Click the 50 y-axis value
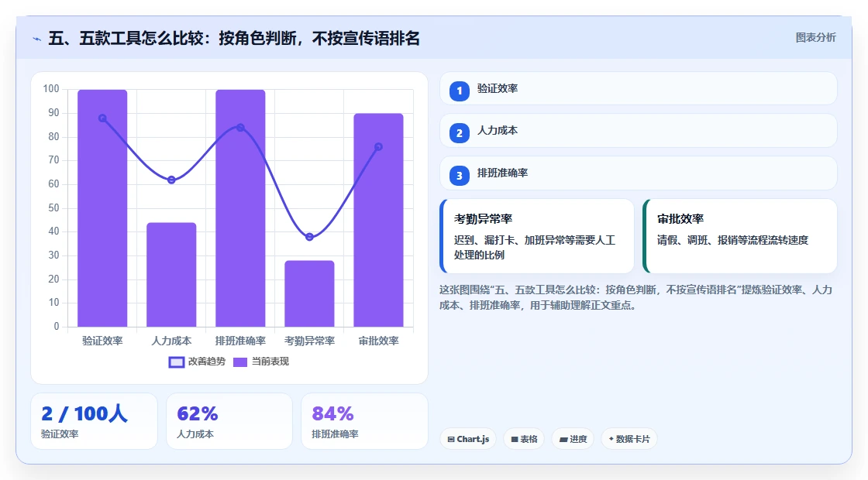 point(53,208)
